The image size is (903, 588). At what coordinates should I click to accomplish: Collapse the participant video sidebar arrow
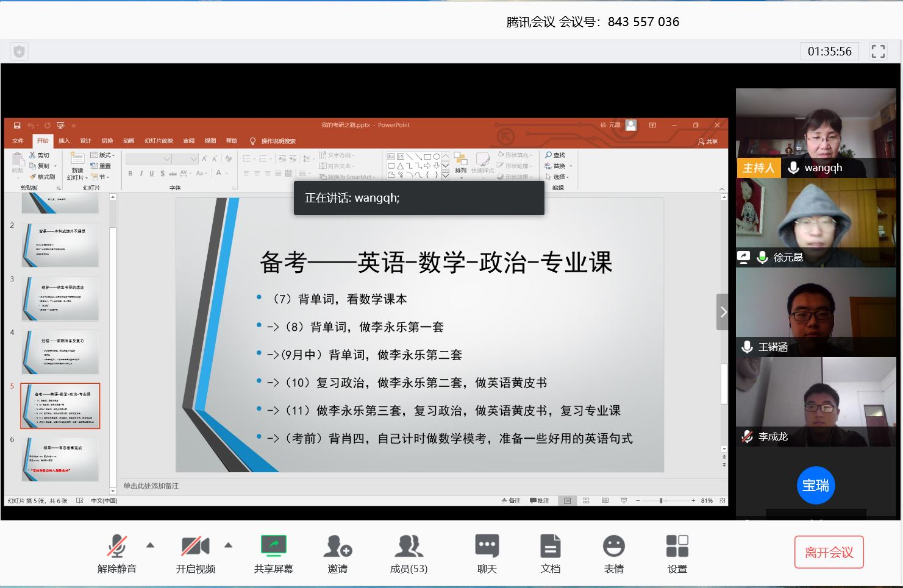[x=723, y=312]
